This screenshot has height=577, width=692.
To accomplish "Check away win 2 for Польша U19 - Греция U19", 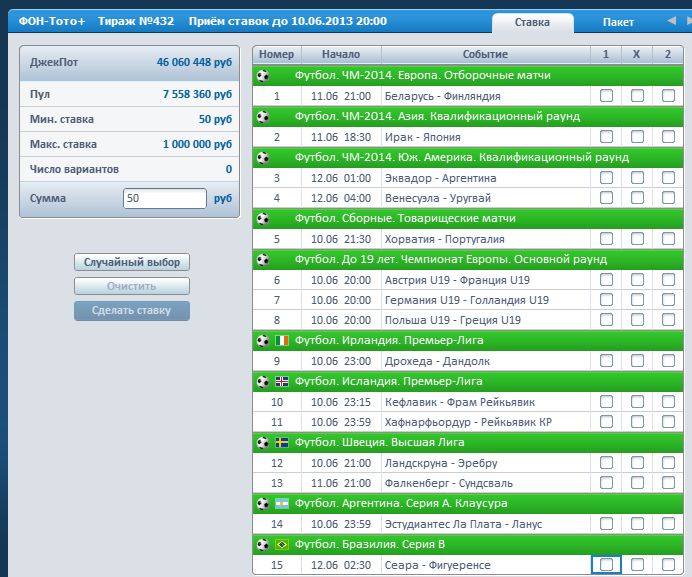I will pyautogui.click(x=668, y=319).
